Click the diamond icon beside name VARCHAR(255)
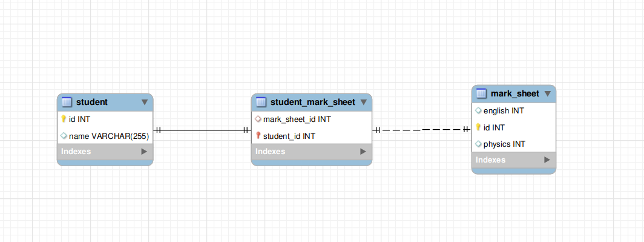The height and width of the screenshot is (242, 644). click(x=64, y=136)
